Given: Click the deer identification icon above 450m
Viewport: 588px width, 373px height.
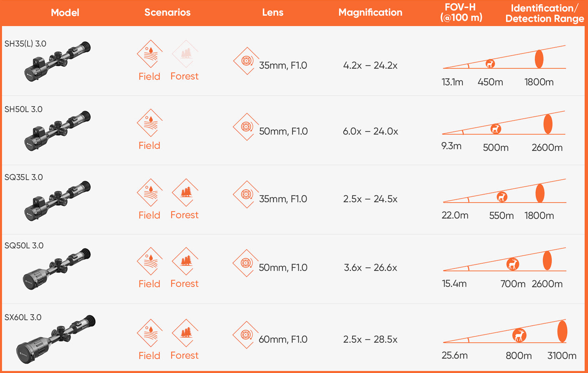Looking at the screenshot, I should [490, 64].
